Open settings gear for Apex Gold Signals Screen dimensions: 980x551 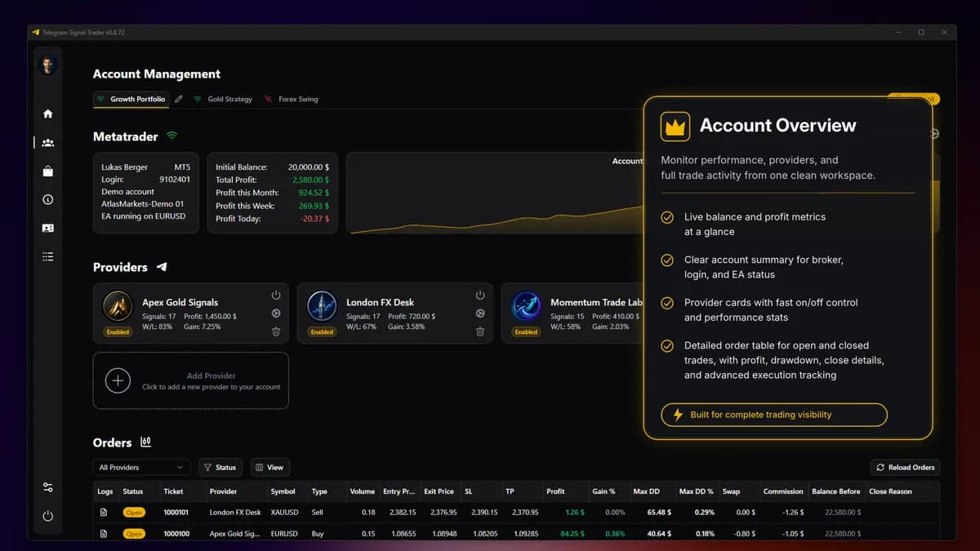pos(276,313)
